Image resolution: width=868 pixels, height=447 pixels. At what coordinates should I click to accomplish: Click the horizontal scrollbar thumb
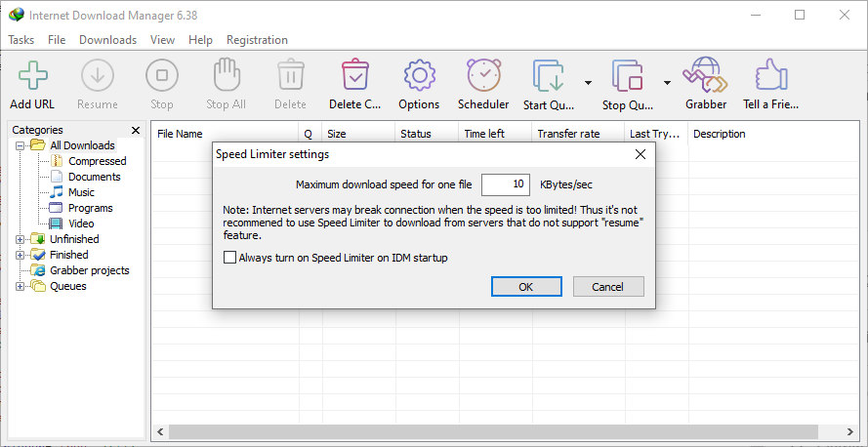coord(493,431)
